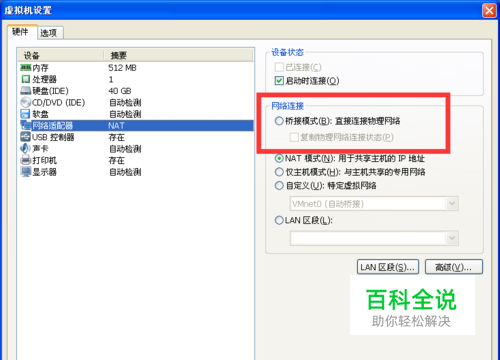Click the printer (打印机) icon
Image resolution: width=500 pixels, height=360 pixels.
[x=26, y=160]
